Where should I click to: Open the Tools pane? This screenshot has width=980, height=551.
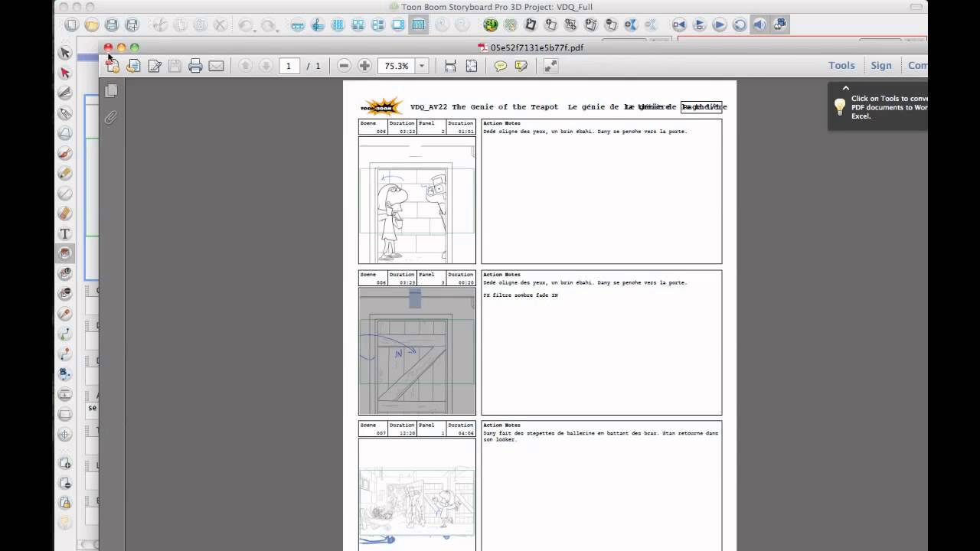841,66
